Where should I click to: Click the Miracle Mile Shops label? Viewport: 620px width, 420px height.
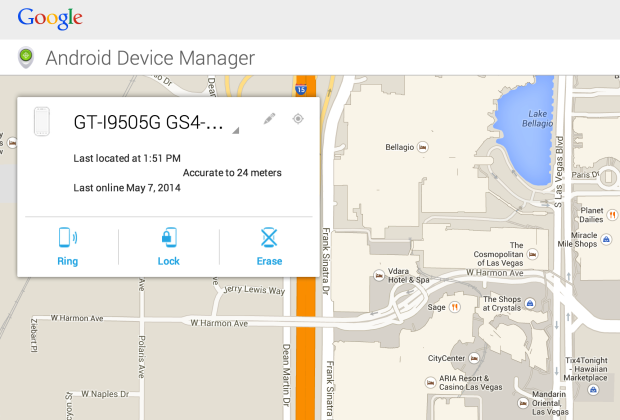point(577,240)
